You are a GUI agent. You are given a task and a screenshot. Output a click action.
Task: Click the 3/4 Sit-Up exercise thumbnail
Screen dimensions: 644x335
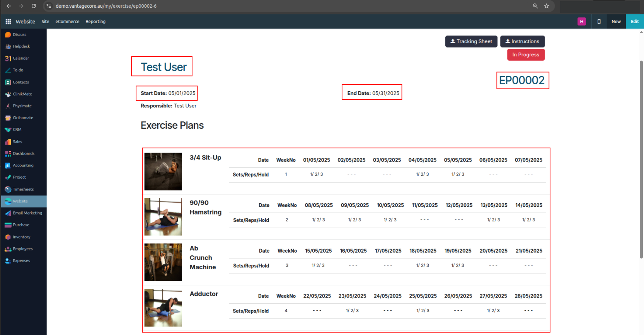(x=163, y=171)
